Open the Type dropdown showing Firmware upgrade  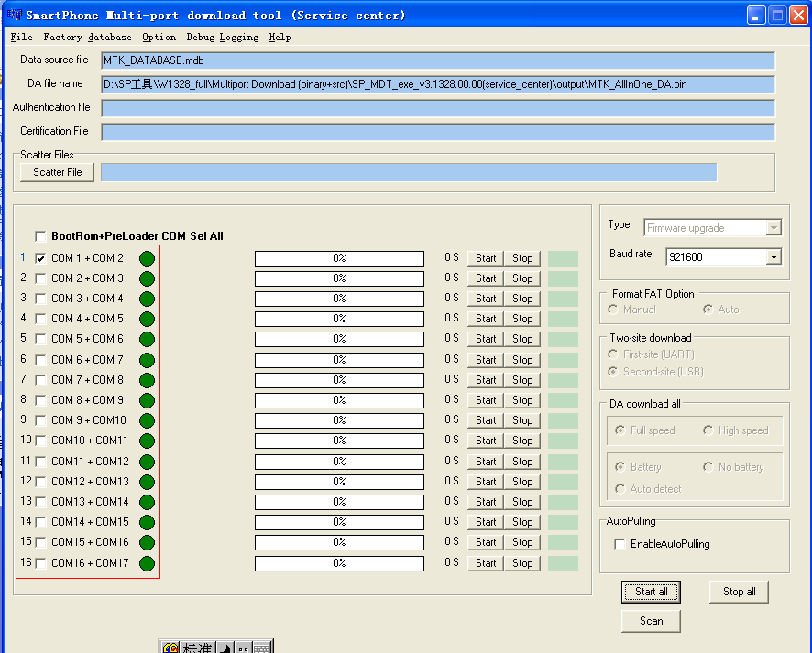coord(774,228)
